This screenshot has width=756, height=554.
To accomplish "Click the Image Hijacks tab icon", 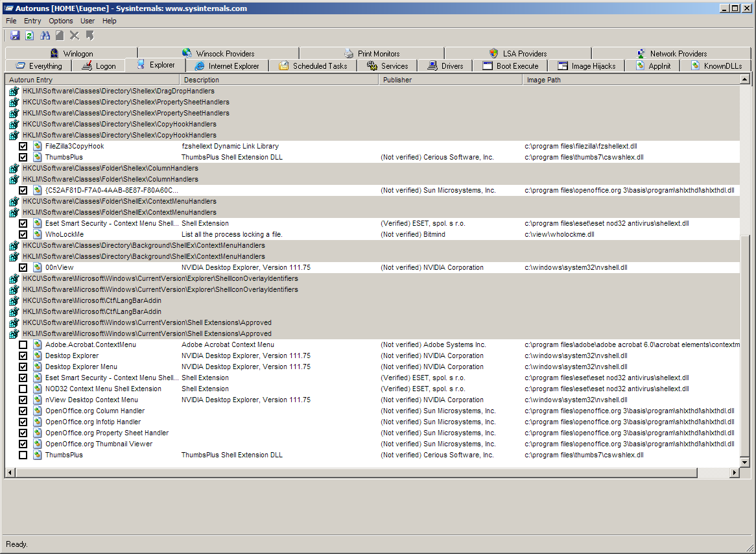I will pyautogui.click(x=563, y=66).
